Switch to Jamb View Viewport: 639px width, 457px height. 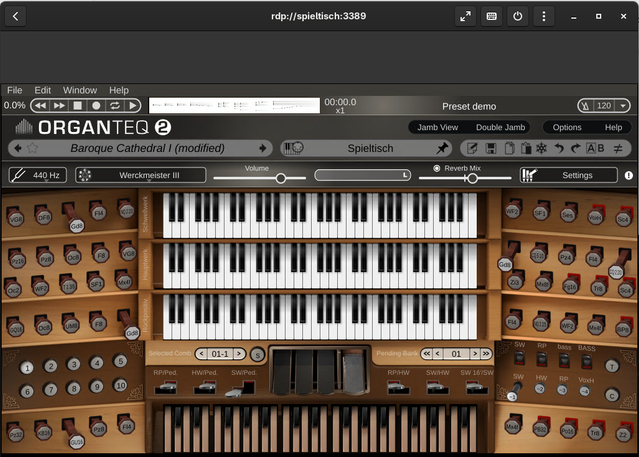click(x=438, y=127)
